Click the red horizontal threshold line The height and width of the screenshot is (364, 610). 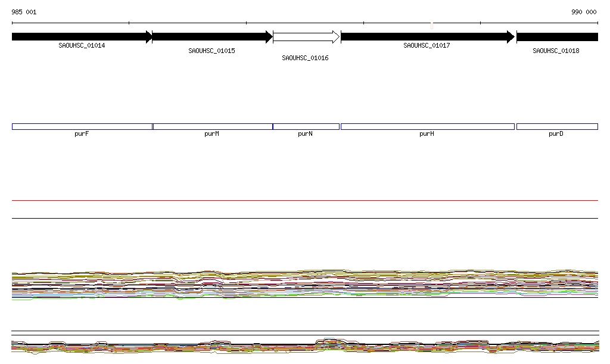click(x=305, y=200)
